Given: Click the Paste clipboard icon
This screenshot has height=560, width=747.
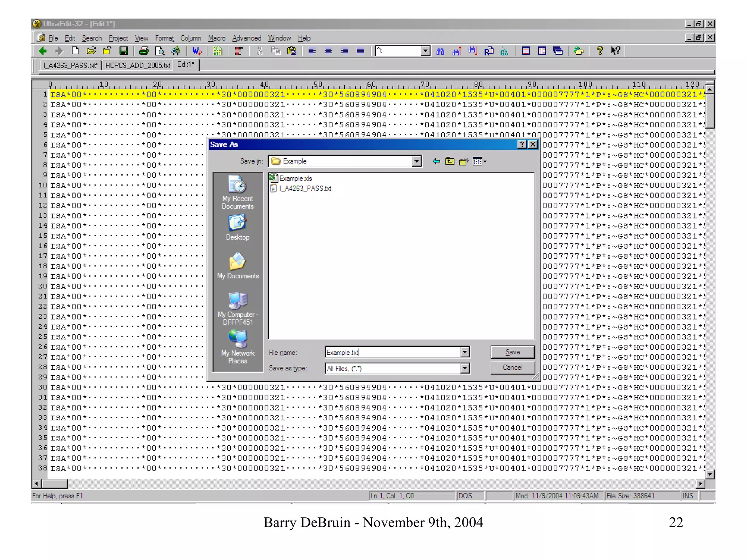Looking at the screenshot, I should coord(291,51).
